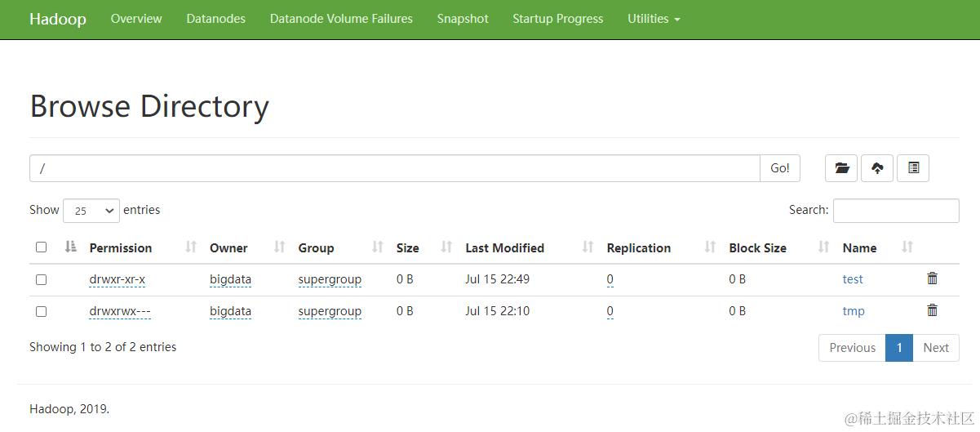Viewport: 980px width, 432px height.
Task: Open the test directory link
Action: point(853,279)
